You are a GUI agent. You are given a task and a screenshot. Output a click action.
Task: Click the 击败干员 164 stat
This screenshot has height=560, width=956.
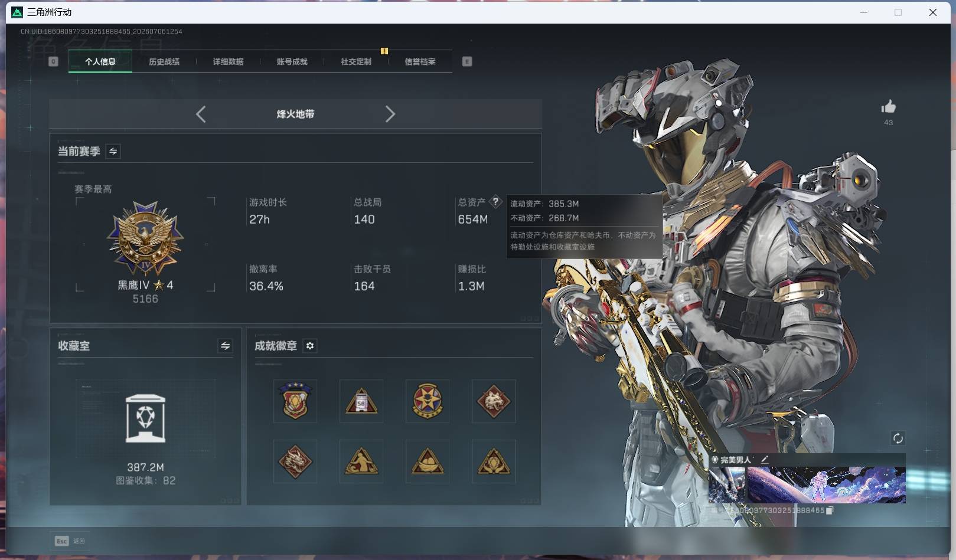[x=372, y=278]
